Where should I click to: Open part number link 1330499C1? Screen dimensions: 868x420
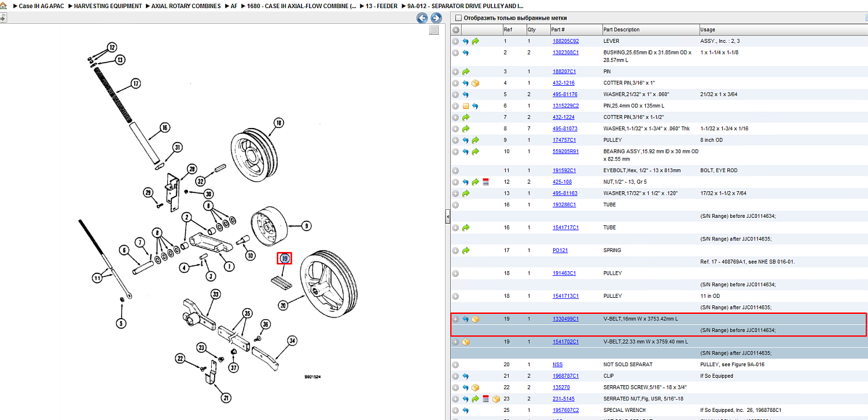pos(565,319)
